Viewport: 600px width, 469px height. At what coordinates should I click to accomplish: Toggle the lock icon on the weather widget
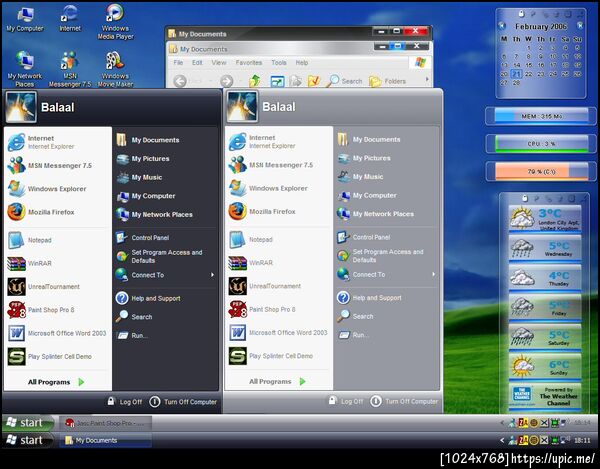525,198
